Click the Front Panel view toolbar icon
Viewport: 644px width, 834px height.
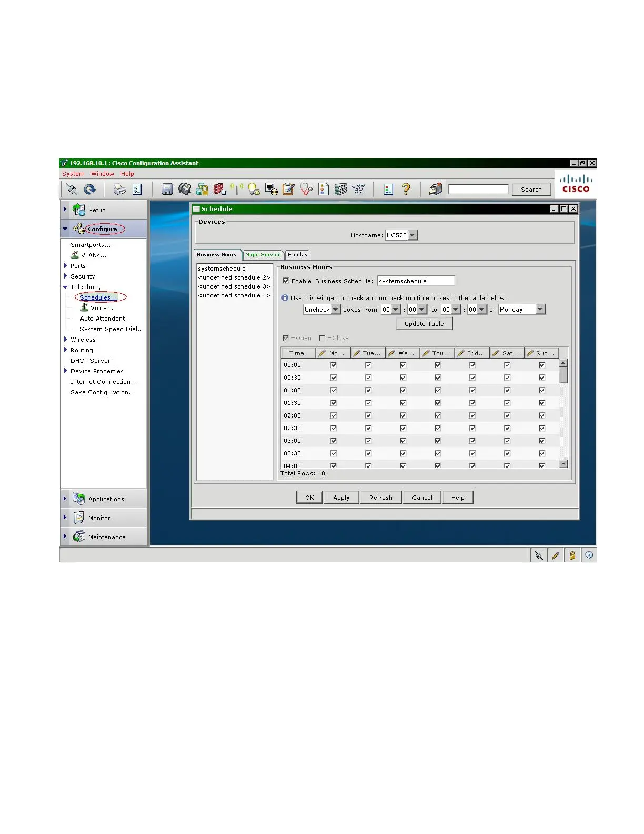pos(341,190)
